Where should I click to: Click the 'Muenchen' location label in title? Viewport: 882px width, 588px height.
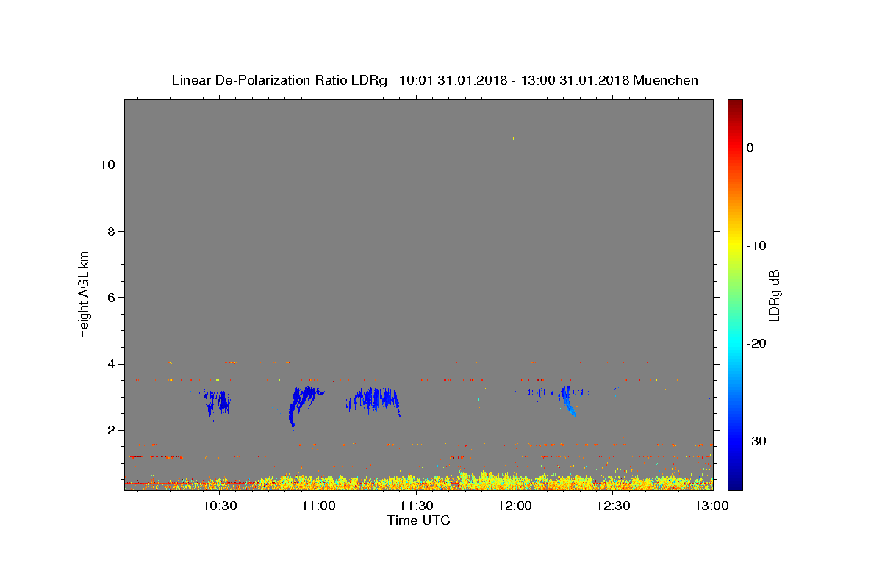click(665, 80)
